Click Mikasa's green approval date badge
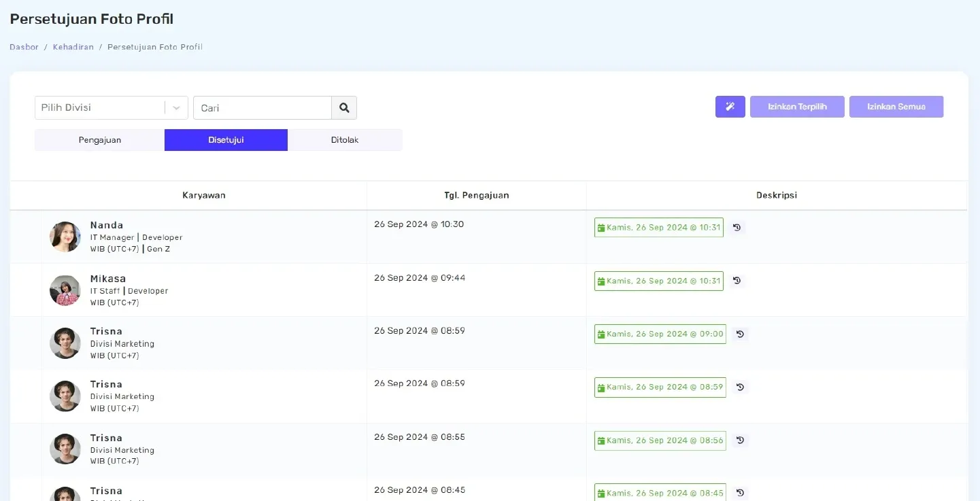Viewport: 980px width, 501px height. click(659, 281)
